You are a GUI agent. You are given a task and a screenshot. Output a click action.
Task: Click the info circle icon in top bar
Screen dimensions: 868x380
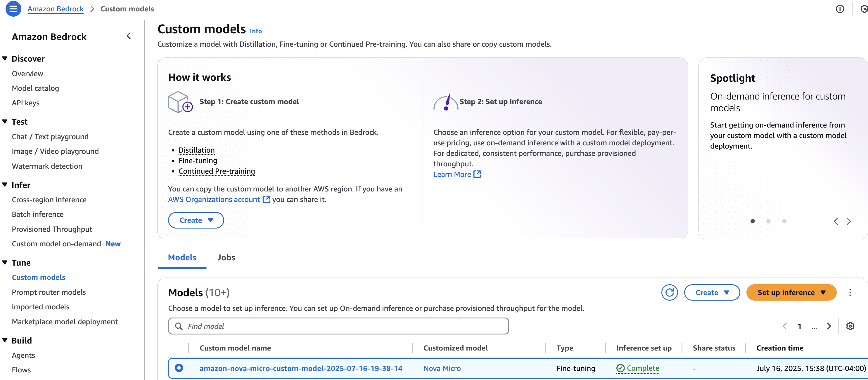point(840,9)
